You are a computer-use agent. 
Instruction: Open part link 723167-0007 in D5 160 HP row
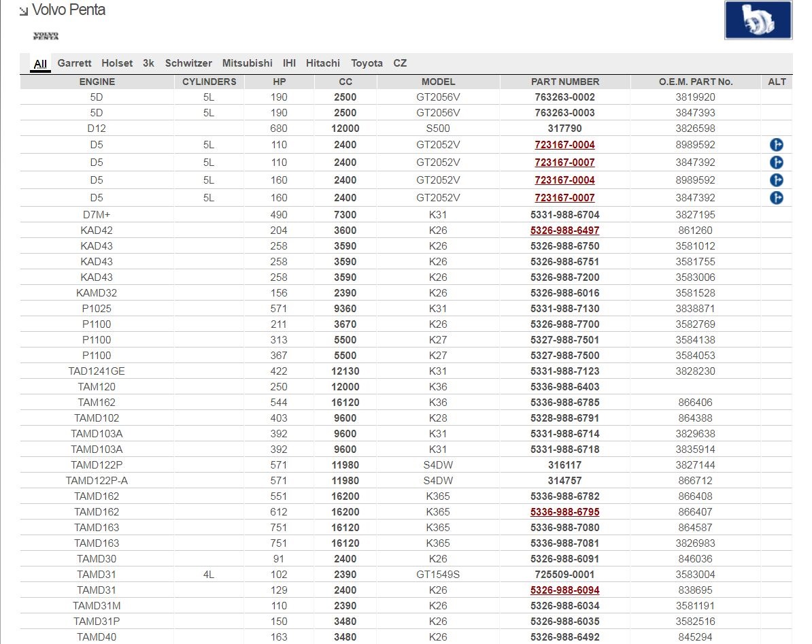click(564, 198)
